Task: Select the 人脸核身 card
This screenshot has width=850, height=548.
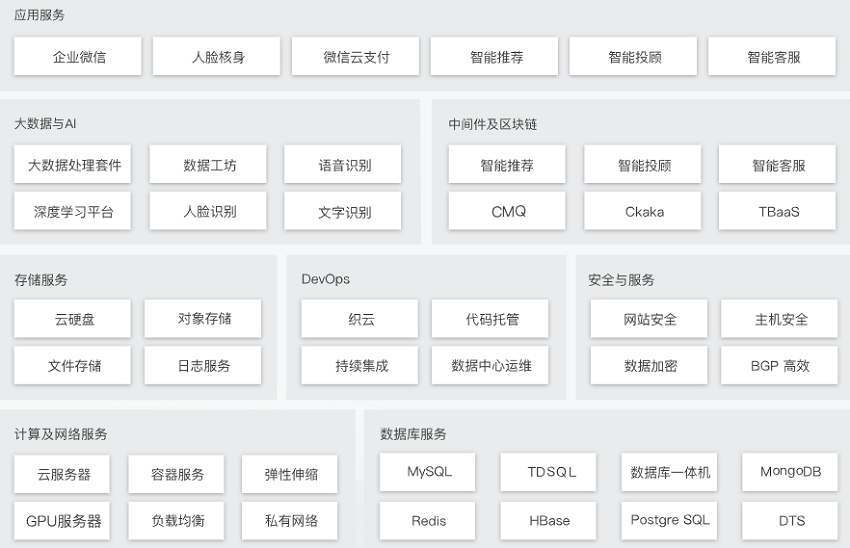Action: (216, 56)
